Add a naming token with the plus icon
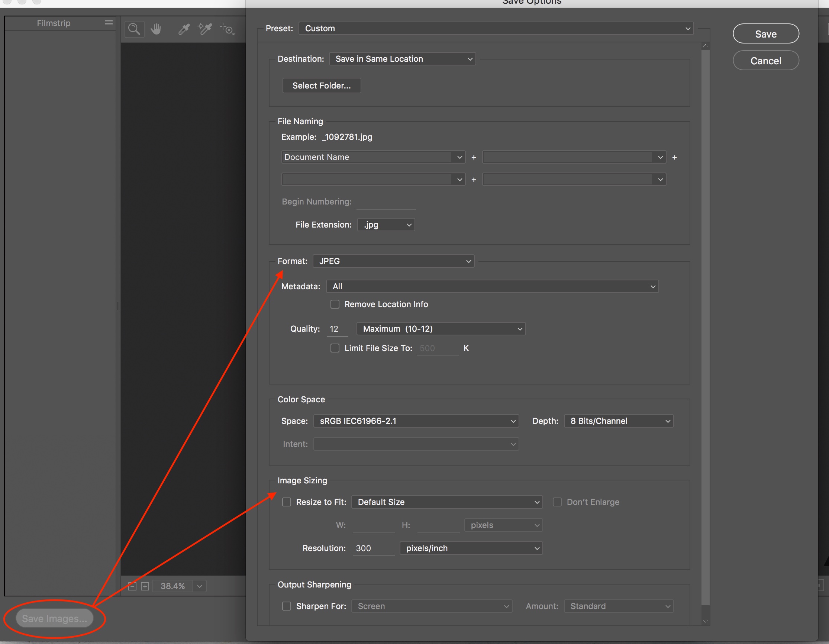The image size is (829, 644). coord(474,157)
